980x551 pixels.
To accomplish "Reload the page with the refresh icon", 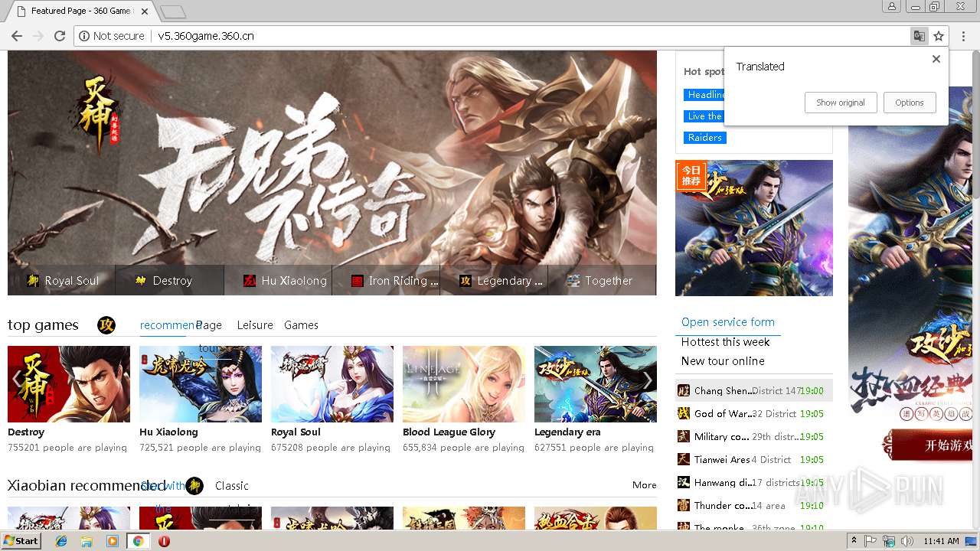I will click(60, 36).
